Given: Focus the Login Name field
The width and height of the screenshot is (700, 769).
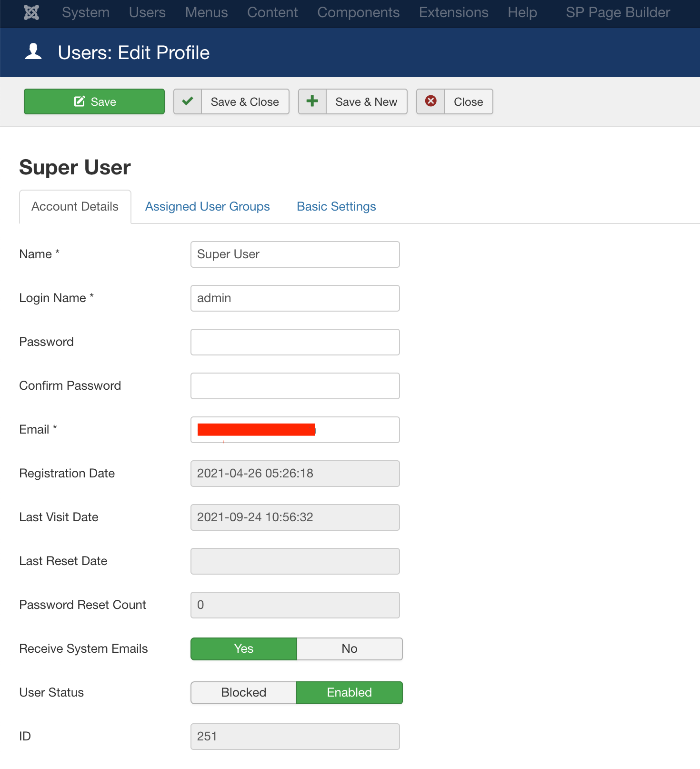Looking at the screenshot, I should pos(295,298).
